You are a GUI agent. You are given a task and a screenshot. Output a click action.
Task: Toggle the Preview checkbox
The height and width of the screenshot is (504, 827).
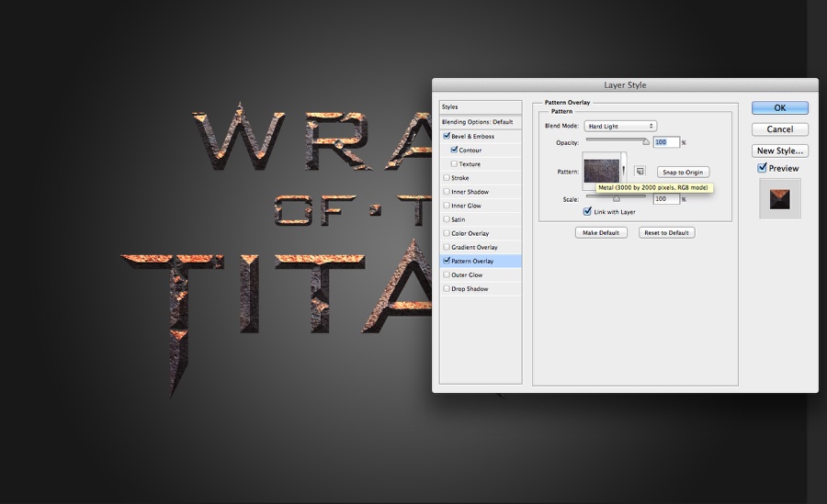coord(762,168)
